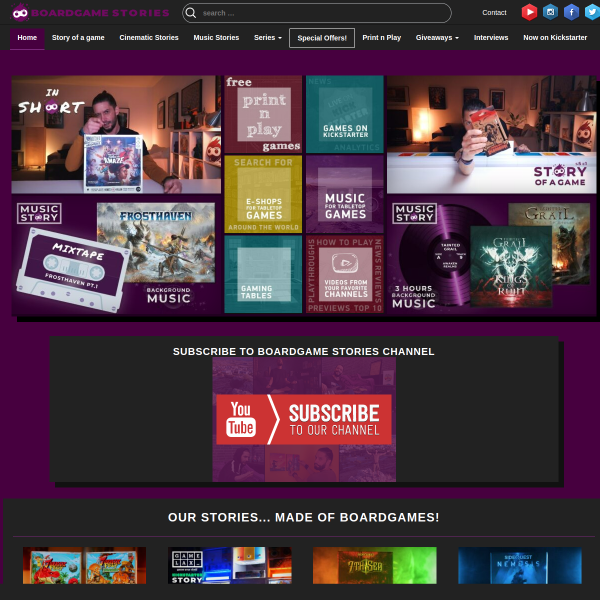Screen dimensions: 600x600
Task: Click the YouTube Subscribe banner
Action: click(x=303, y=419)
